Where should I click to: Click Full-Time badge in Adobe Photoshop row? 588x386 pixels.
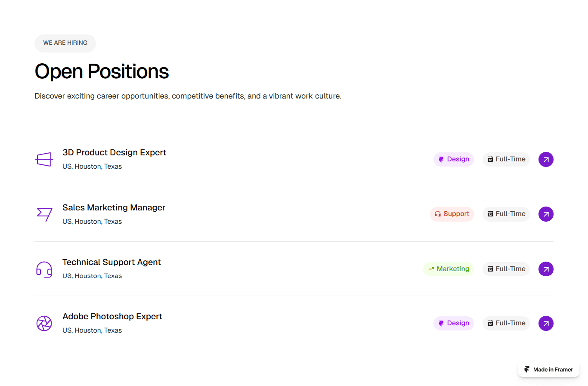pyautogui.click(x=506, y=323)
